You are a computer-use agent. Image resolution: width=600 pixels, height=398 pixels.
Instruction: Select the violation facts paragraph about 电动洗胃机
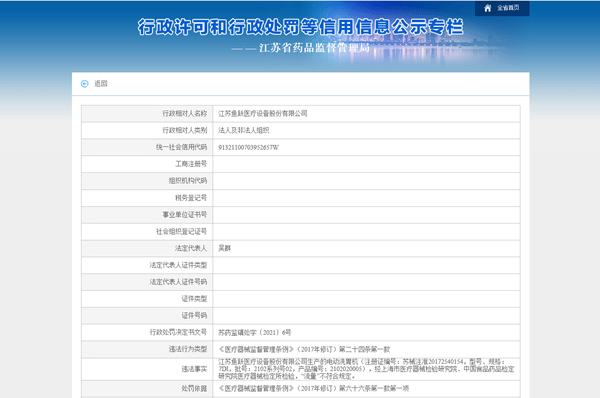(x=366, y=369)
